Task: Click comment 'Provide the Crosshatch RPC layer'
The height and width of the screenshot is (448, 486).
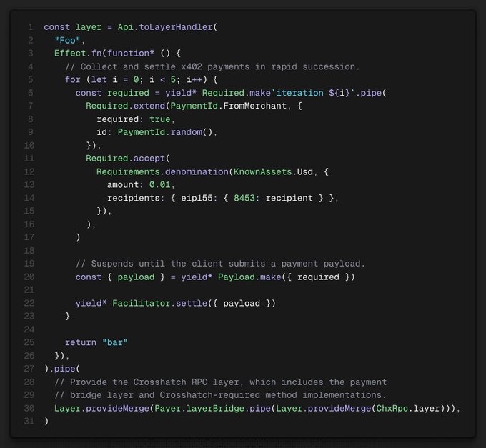Action: point(154,382)
